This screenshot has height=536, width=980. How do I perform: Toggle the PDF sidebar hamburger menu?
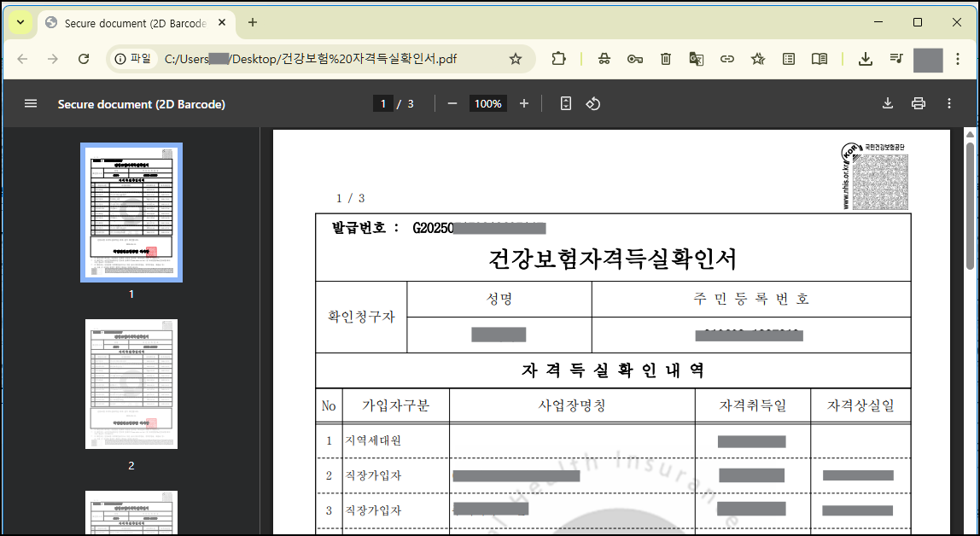[x=31, y=104]
